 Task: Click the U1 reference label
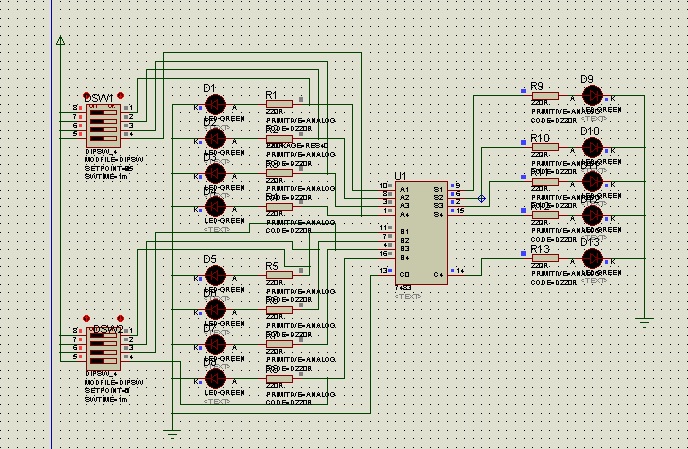tap(400, 176)
